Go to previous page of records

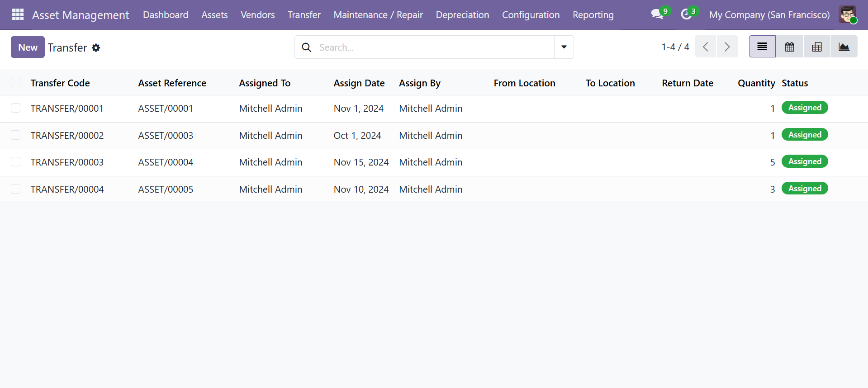705,47
